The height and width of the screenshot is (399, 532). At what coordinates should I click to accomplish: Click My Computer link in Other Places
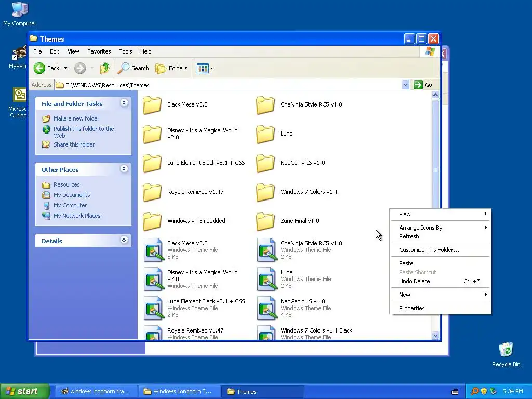70,205
